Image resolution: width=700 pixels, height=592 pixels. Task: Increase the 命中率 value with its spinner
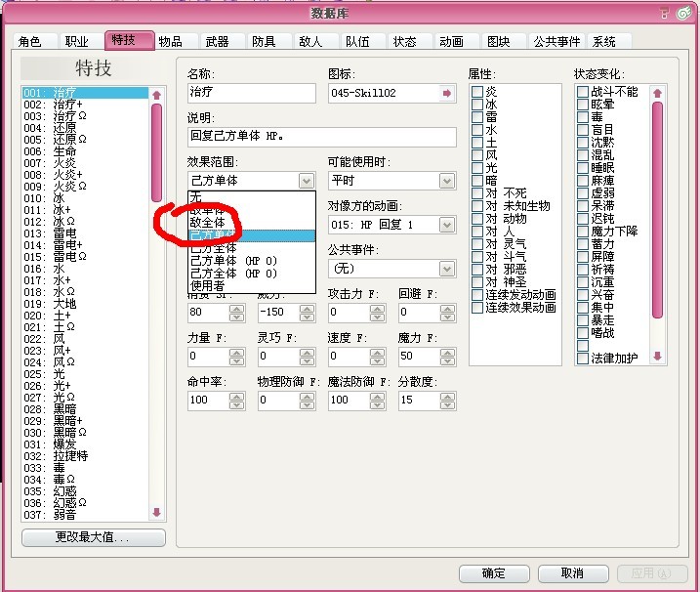[237, 397]
